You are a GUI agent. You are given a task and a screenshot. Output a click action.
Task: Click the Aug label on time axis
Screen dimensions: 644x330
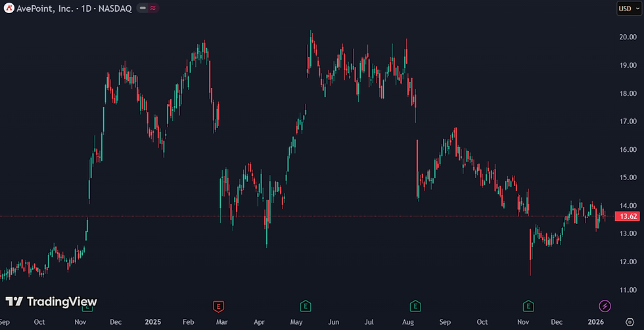pyautogui.click(x=408, y=321)
